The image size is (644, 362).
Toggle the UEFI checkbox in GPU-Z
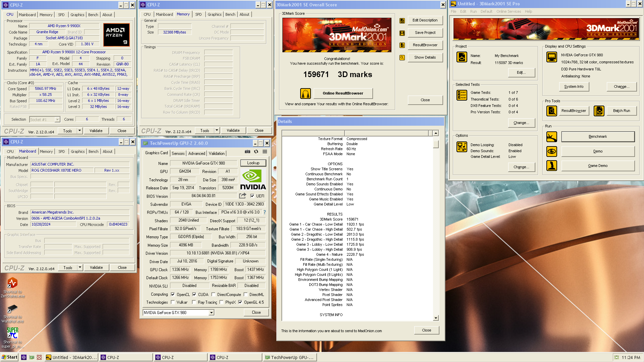point(252,196)
